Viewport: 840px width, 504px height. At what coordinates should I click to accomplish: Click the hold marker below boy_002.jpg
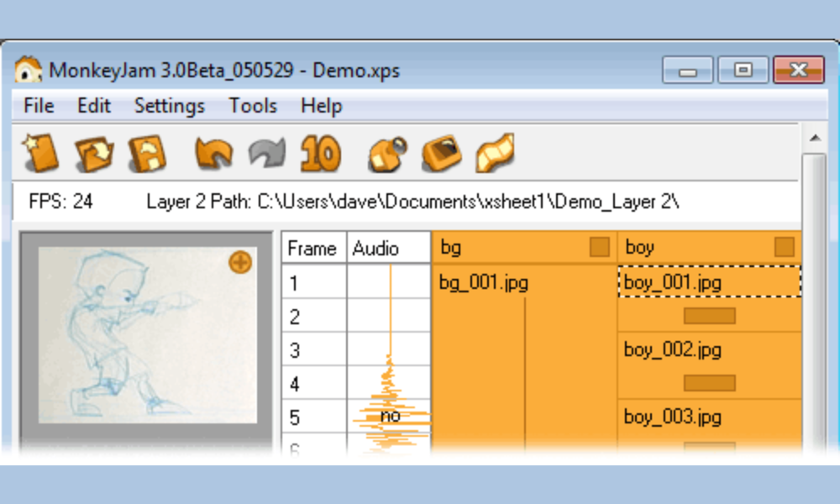point(709,383)
